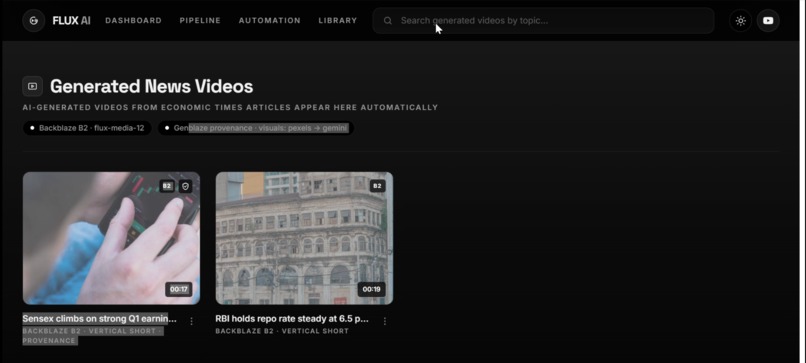Click the FLUX AI circular logo icon
806x363 pixels.
(34, 21)
